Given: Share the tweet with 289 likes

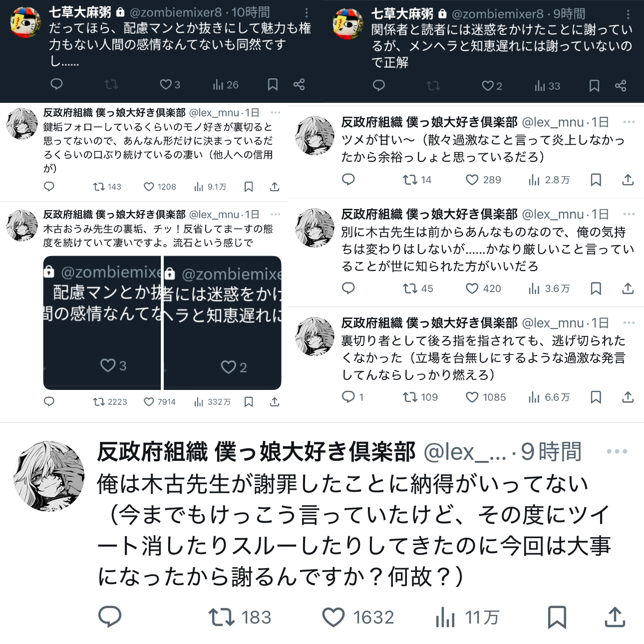Looking at the screenshot, I should 628,180.
